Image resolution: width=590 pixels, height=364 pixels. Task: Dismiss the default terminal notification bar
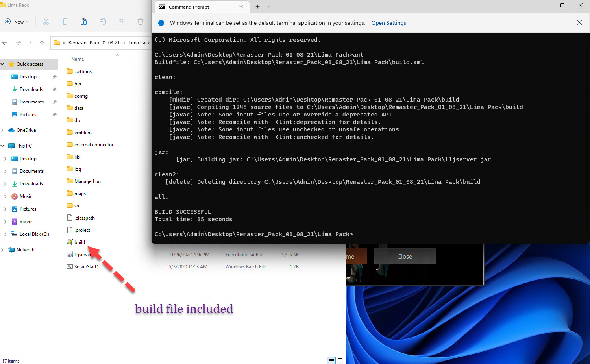pyautogui.click(x=579, y=23)
